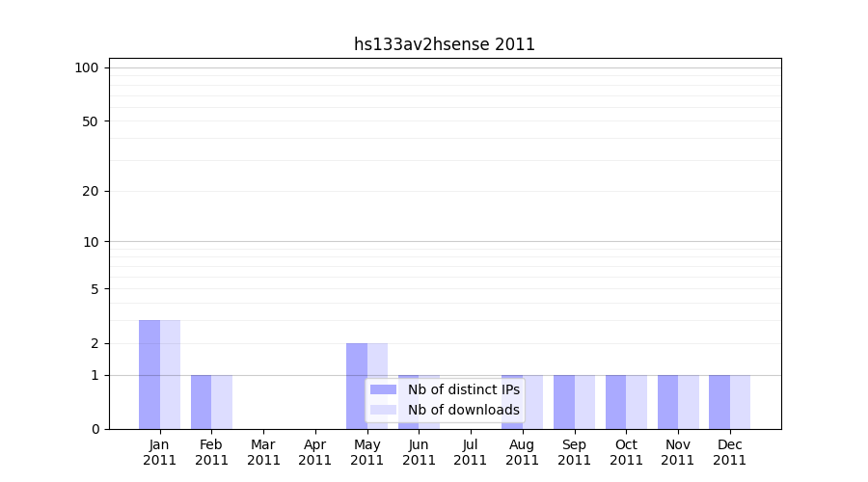
Task: Click the dark distinct IPs bar for Jan 2011
Action: pyautogui.click(x=149, y=374)
